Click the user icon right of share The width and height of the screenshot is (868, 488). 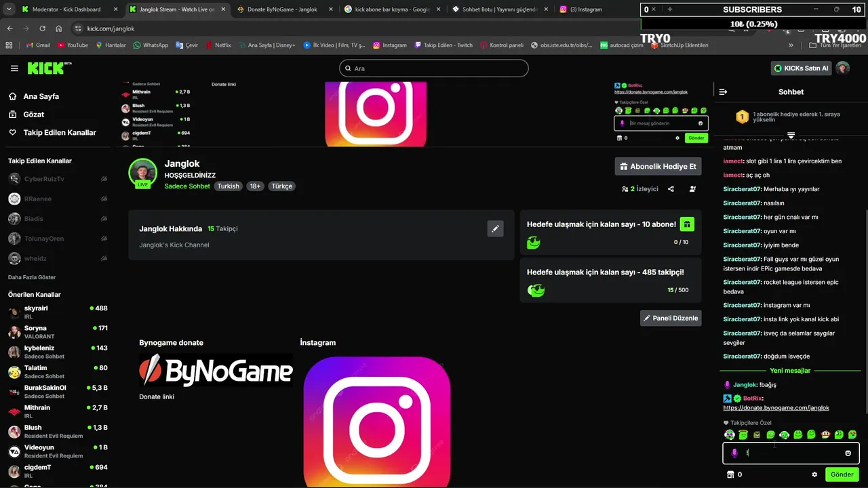click(692, 189)
